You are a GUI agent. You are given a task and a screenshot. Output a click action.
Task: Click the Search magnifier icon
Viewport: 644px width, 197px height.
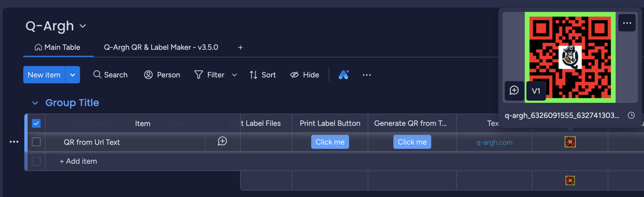coord(97,74)
